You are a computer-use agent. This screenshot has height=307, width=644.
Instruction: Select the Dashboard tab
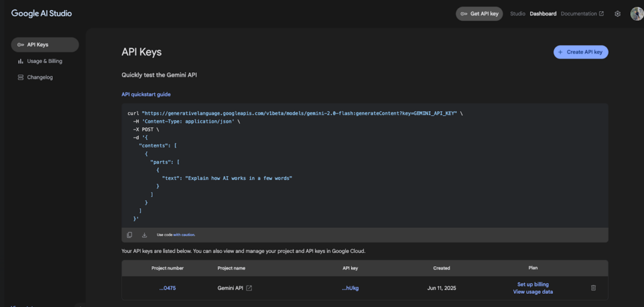(x=543, y=14)
